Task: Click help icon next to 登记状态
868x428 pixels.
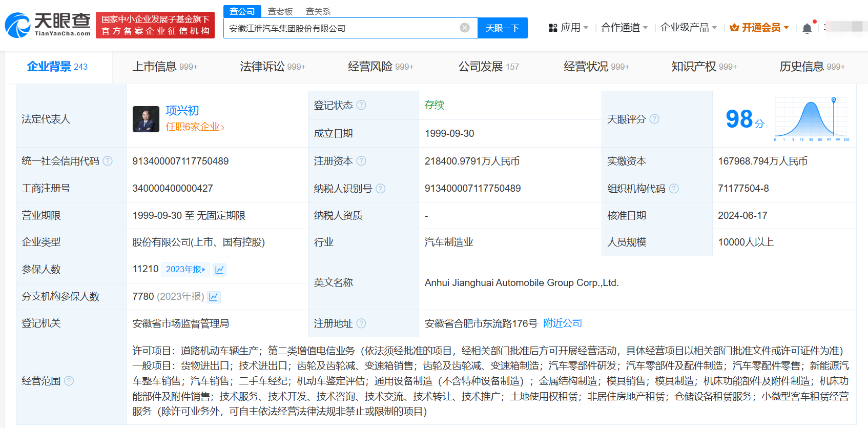Action: [x=361, y=105]
